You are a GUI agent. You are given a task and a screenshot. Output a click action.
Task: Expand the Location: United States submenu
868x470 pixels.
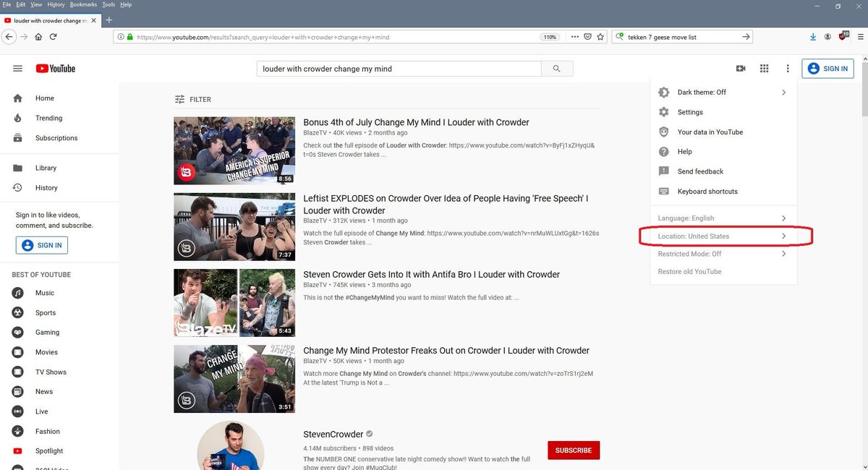pos(723,236)
